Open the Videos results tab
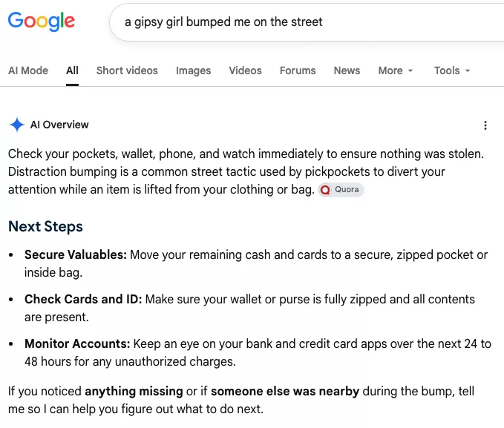The width and height of the screenshot is (504, 428). [245, 70]
